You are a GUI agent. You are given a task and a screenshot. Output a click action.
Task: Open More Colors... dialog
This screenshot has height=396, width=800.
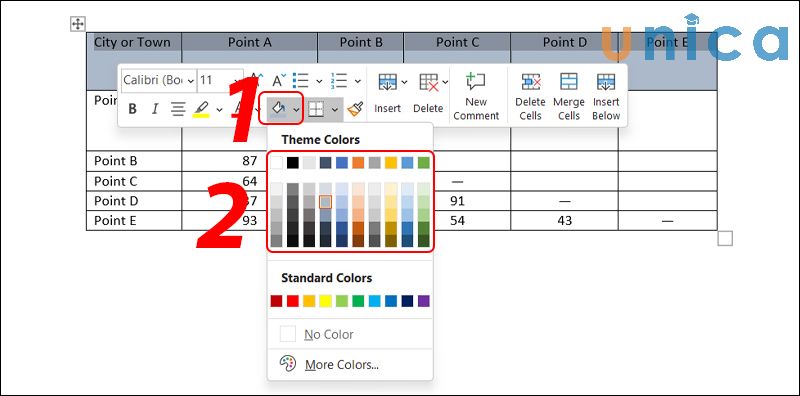click(350, 364)
